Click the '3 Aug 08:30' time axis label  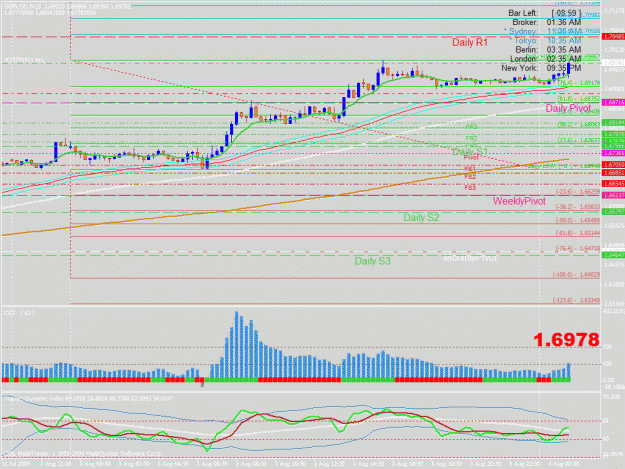tap(251, 464)
